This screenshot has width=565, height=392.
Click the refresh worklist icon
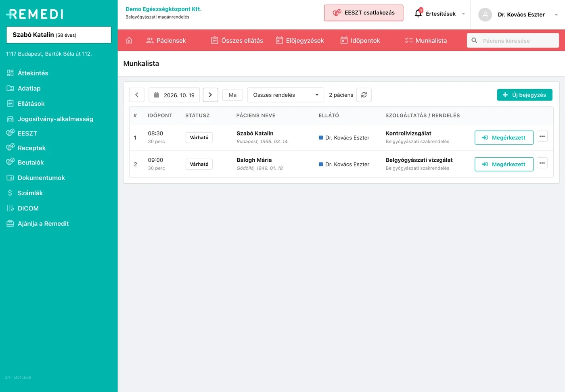(x=364, y=95)
